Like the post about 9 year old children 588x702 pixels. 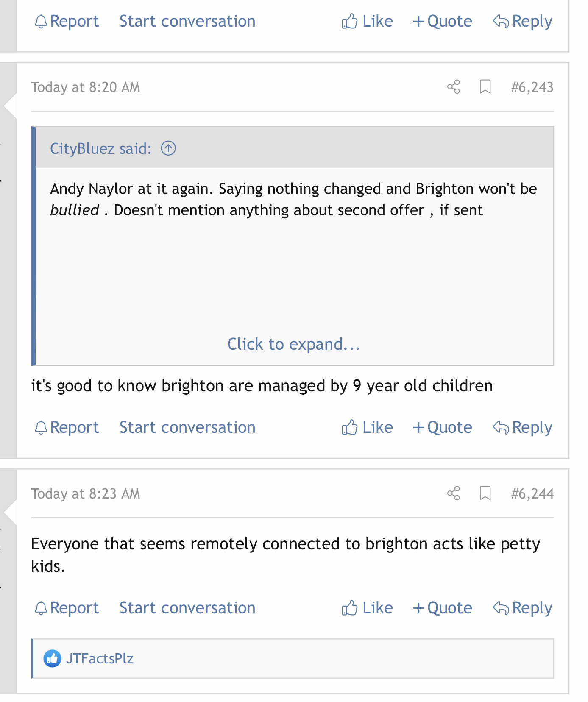coord(367,427)
